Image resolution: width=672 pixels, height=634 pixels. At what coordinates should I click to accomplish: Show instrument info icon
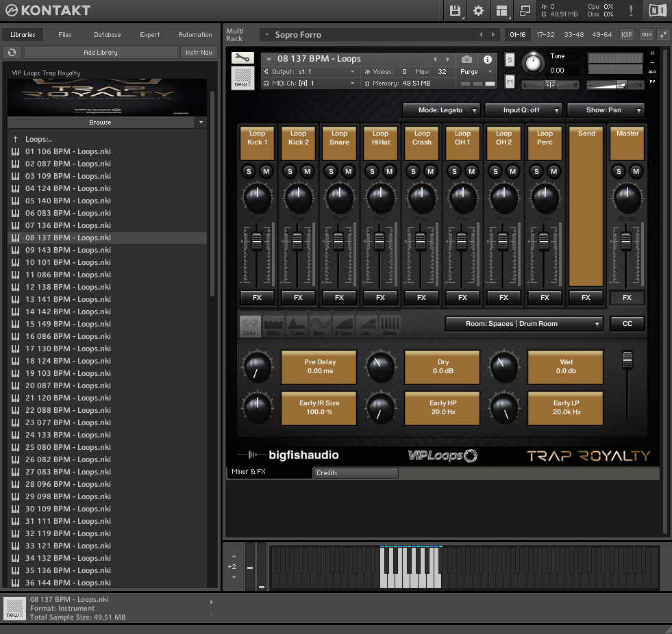point(487,59)
